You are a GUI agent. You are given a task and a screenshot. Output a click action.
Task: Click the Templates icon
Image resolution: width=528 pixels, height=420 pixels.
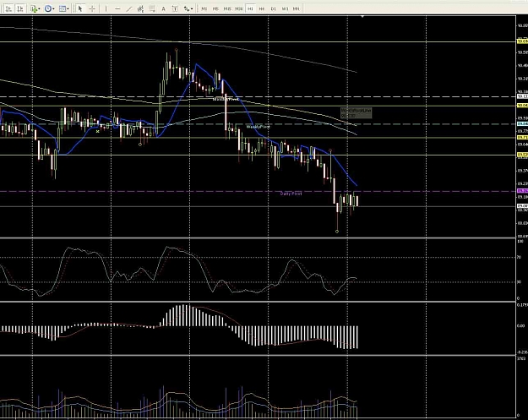pyautogui.click(x=63, y=8)
